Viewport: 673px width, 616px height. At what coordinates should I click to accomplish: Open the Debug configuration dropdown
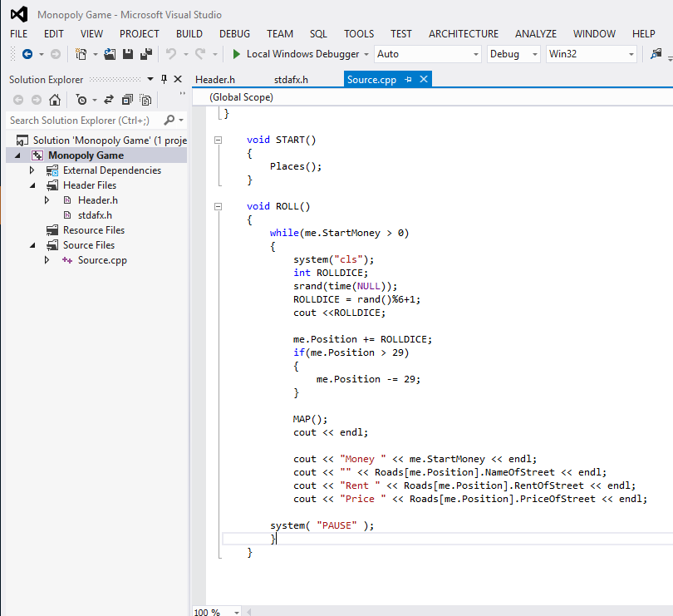[535, 55]
